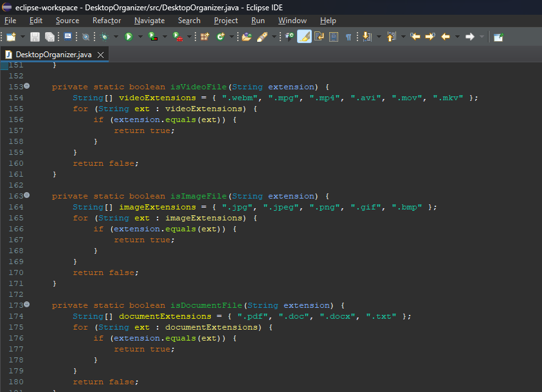Click the ".jpeg" string literal
Screen dimensions: 542x392
[281, 207]
